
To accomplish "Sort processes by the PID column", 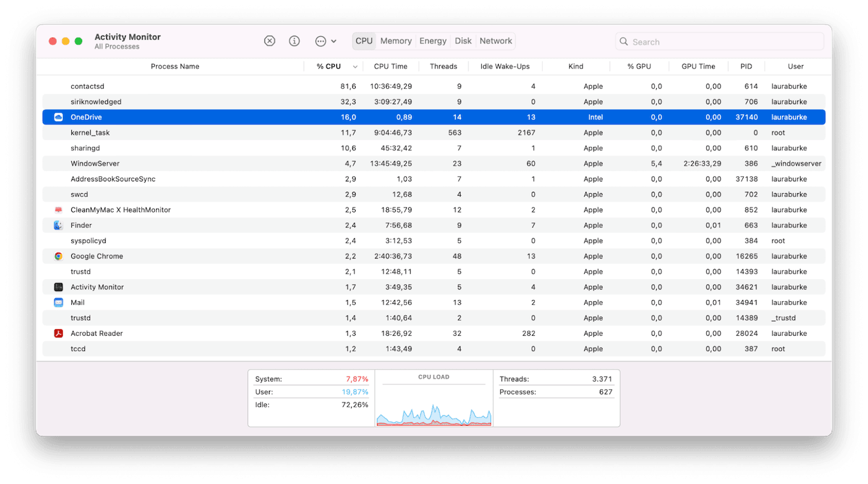I will click(x=746, y=66).
